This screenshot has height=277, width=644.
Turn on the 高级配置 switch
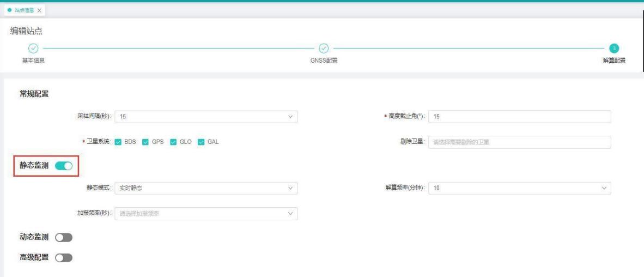pyautogui.click(x=64, y=257)
